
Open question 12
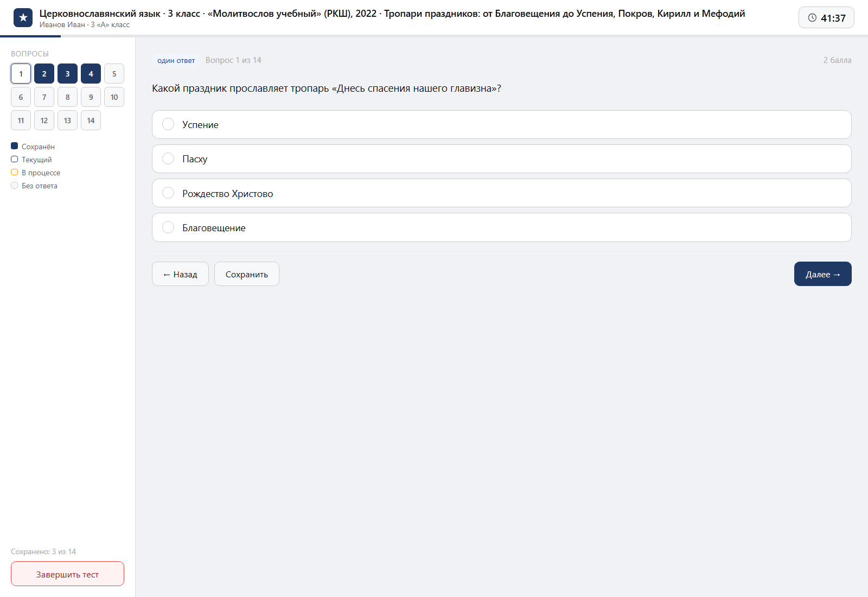pyautogui.click(x=44, y=120)
